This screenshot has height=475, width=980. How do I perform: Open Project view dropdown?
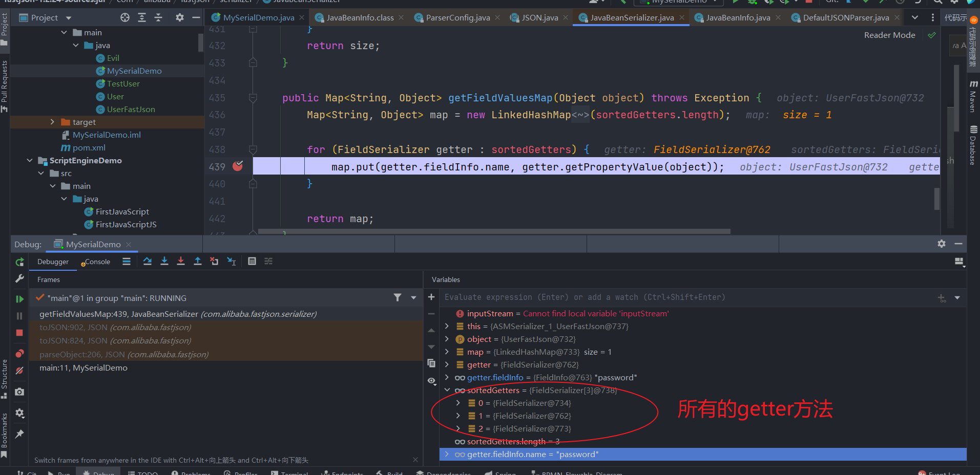tap(69, 18)
